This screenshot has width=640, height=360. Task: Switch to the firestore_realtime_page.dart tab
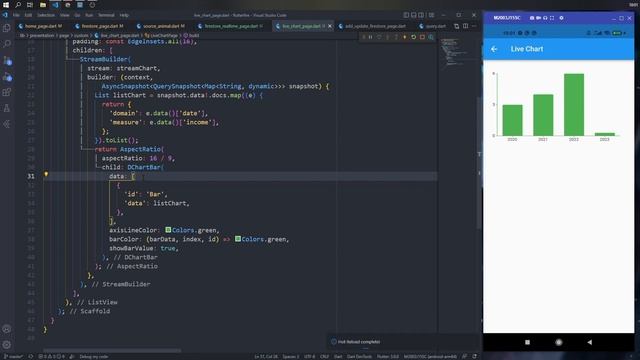231,26
